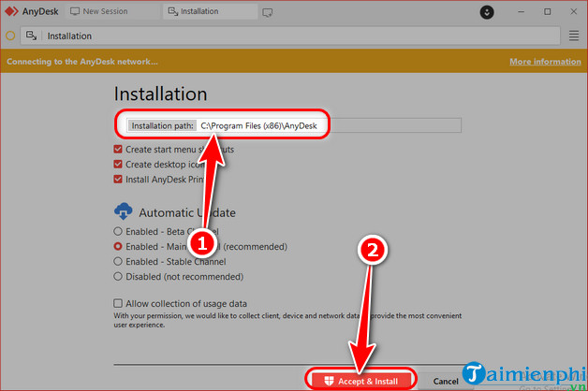Open the hamburger menu icon
The height and width of the screenshot is (391, 588).
574,36
